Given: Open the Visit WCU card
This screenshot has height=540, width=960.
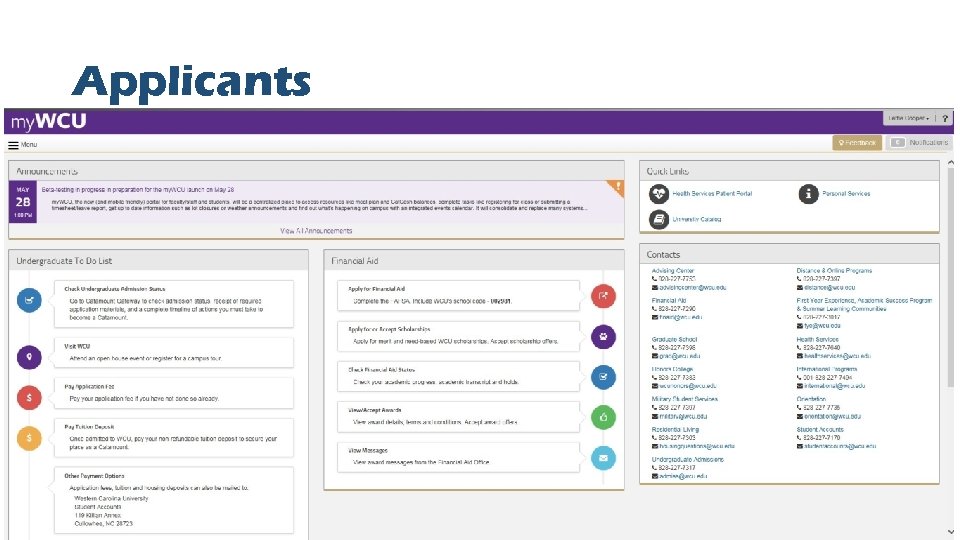Looking at the screenshot, I should (x=174, y=353).
